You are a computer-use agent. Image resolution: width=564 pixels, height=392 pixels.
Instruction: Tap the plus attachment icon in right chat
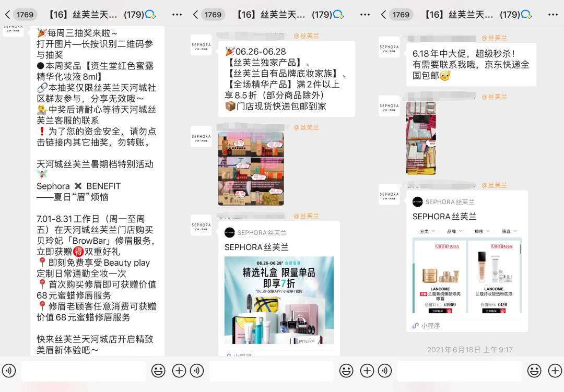point(555,371)
